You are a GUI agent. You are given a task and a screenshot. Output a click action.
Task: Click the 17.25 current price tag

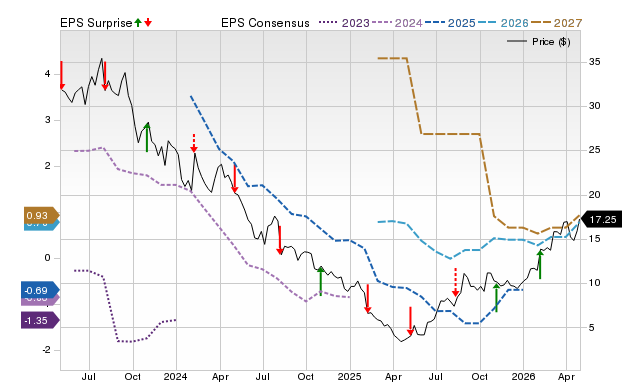601,220
